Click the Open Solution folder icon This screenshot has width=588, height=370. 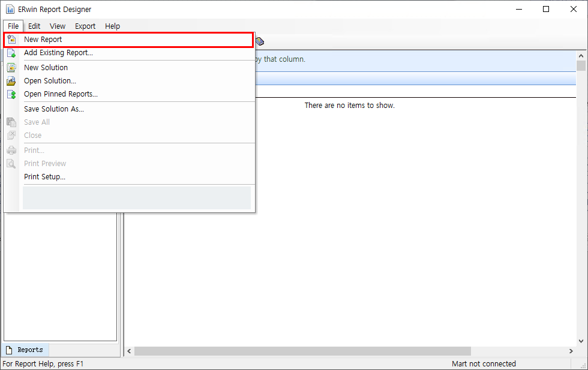11,81
